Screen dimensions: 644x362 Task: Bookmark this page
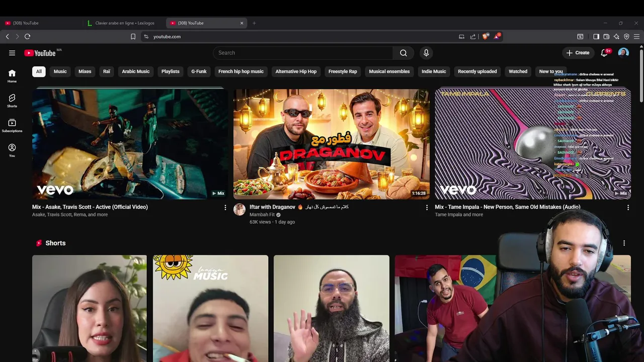coord(133,36)
